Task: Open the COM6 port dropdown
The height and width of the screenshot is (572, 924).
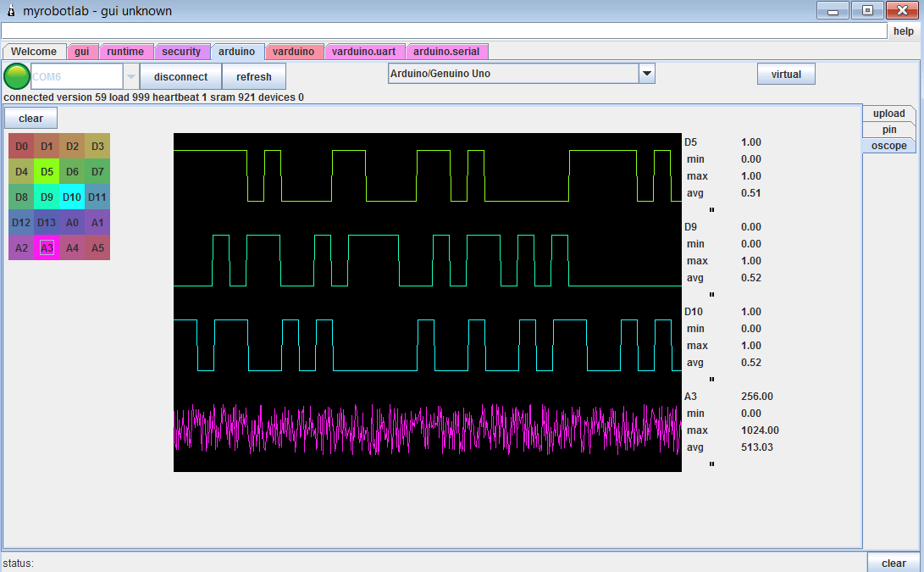Action: tap(130, 76)
